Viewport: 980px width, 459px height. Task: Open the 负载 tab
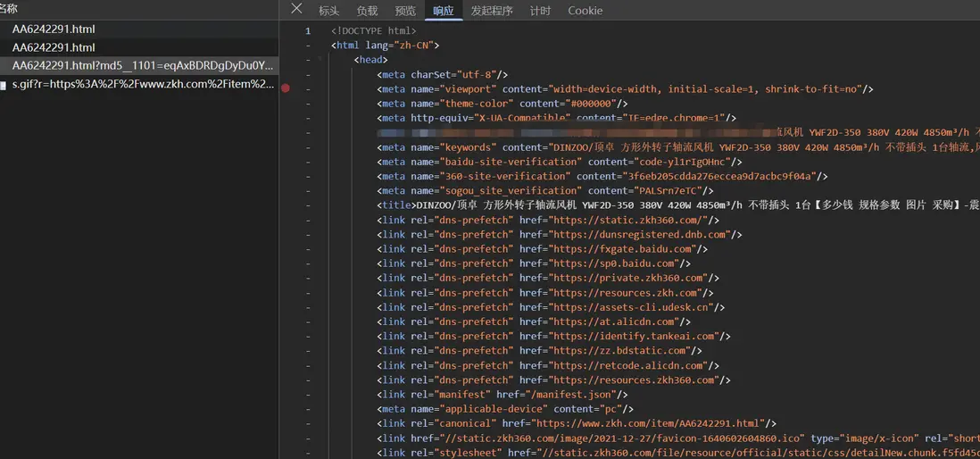pyautogui.click(x=367, y=11)
